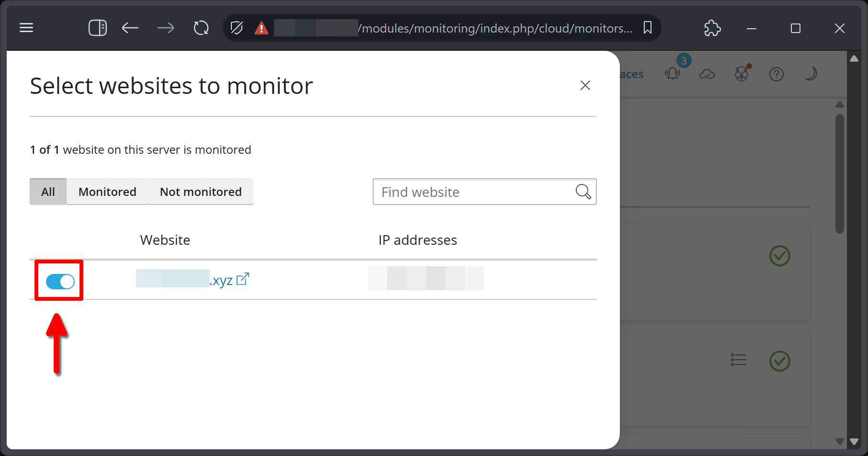Go forward to the next page
The image size is (868, 456).
(166, 28)
